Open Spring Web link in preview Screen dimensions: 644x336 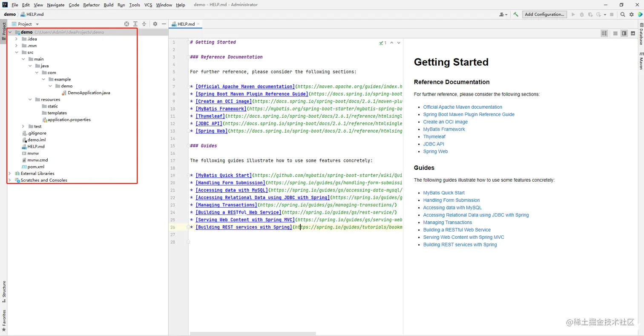click(x=435, y=151)
